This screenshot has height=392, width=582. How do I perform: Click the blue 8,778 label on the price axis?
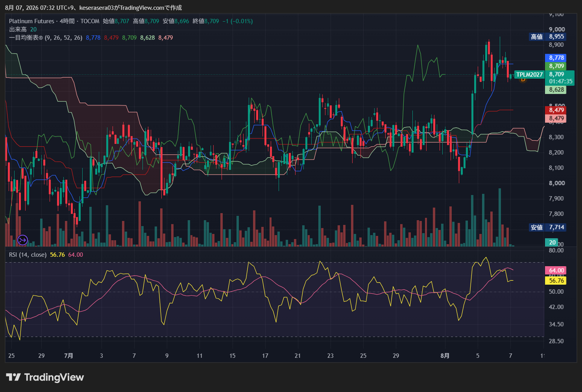(557, 58)
